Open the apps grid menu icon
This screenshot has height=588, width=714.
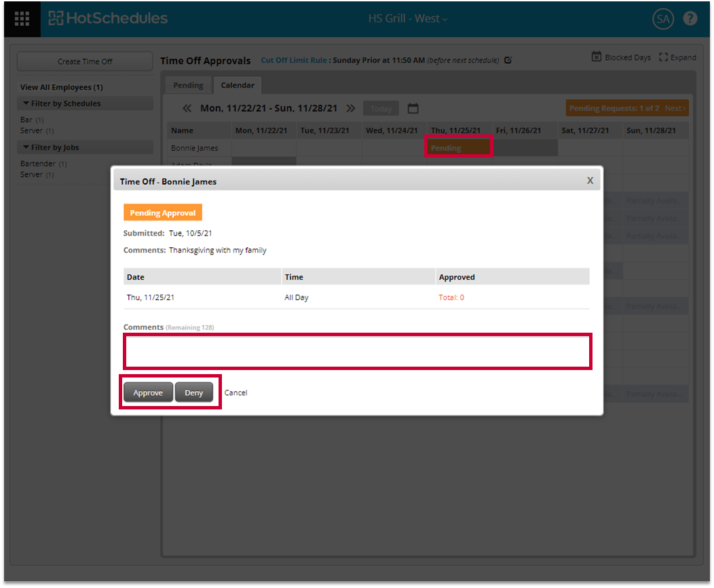pos(22,19)
